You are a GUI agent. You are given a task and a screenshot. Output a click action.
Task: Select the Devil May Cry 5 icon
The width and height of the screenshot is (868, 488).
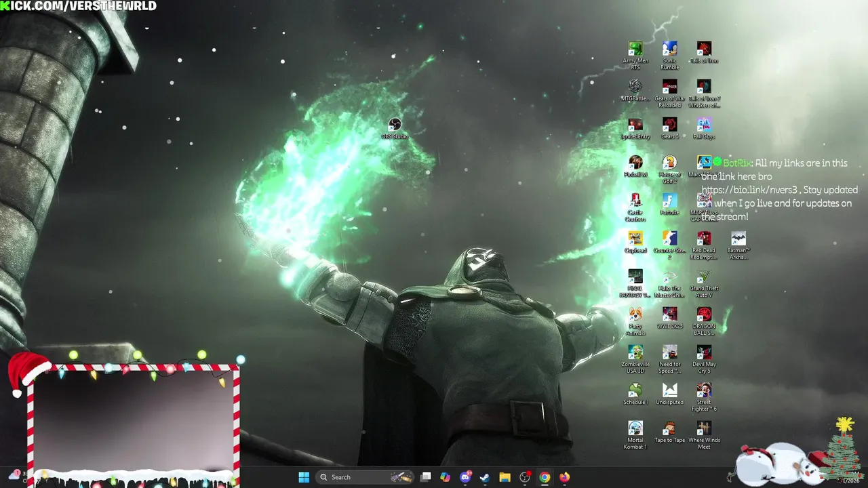coord(704,359)
